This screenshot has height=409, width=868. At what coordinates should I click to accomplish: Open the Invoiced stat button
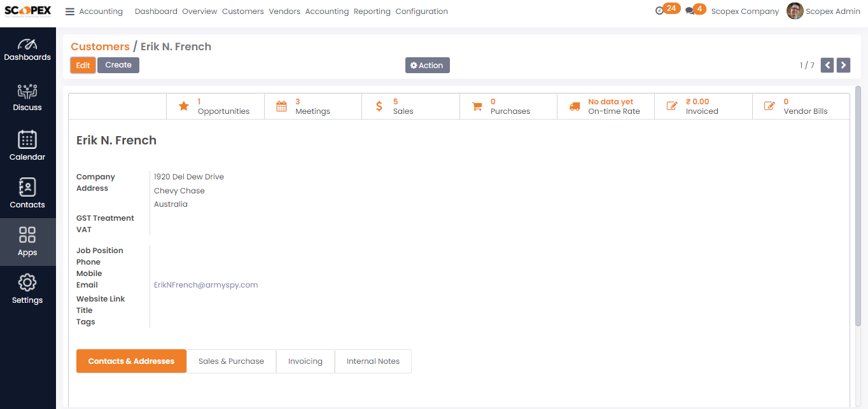tap(703, 106)
